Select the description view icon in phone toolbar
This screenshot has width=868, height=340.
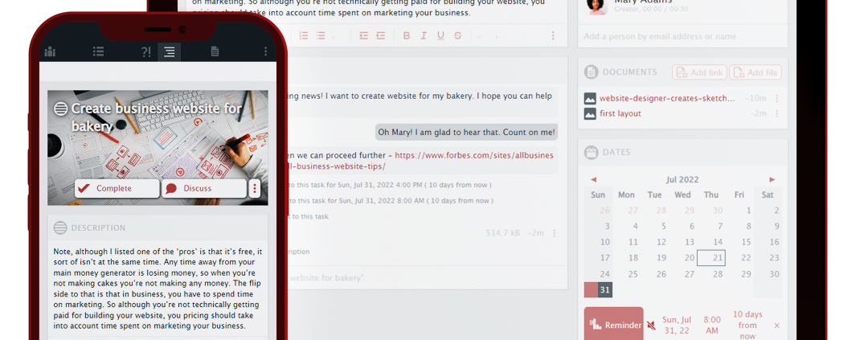[169, 52]
